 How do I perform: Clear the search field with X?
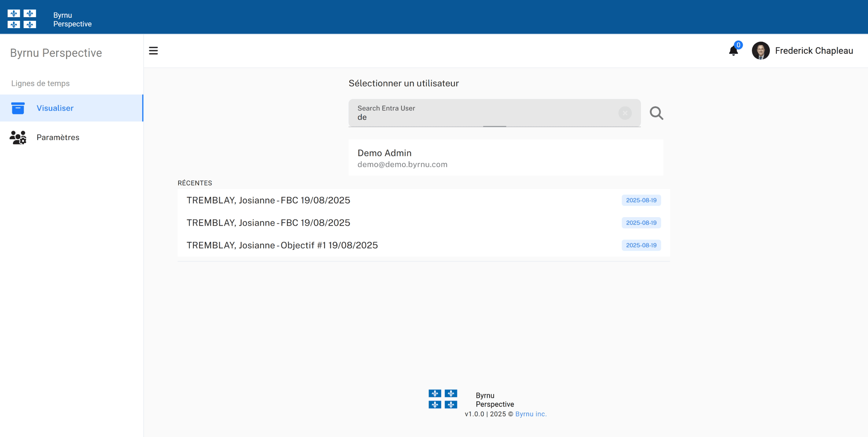pyautogui.click(x=625, y=113)
